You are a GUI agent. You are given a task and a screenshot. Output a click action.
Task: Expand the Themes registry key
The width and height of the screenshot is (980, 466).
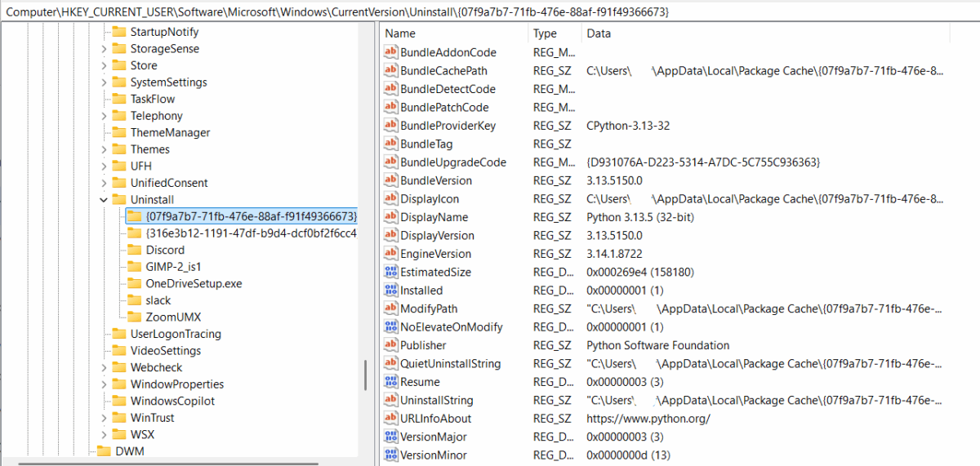tap(104, 149)
